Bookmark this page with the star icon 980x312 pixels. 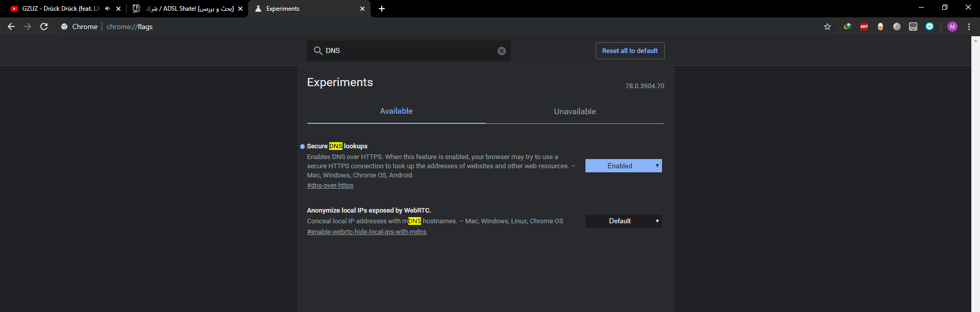[x=827, y=27]
